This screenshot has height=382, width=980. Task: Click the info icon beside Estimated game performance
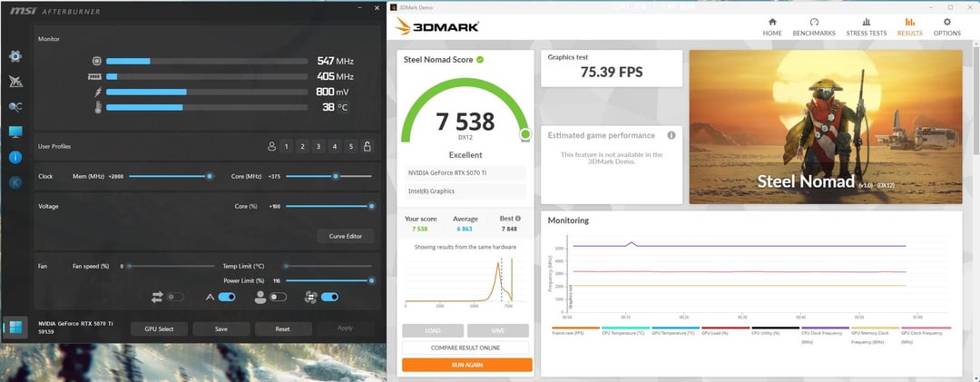click(x=671, y=135)
